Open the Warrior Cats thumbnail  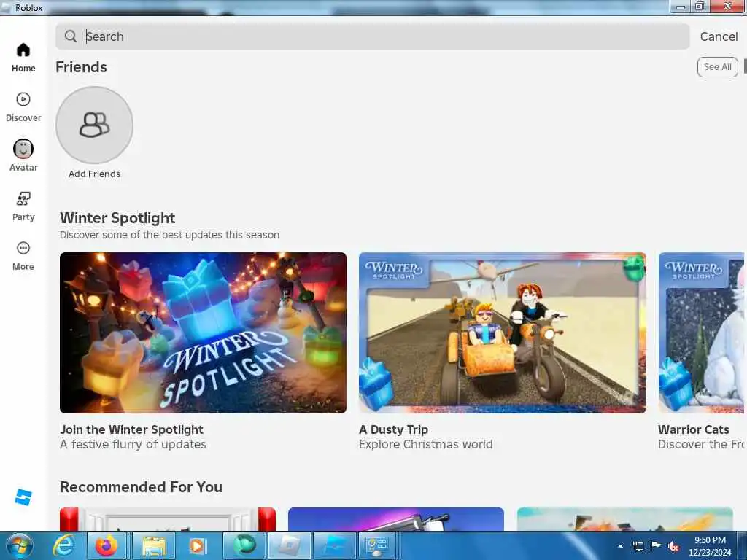coord(701,332)
